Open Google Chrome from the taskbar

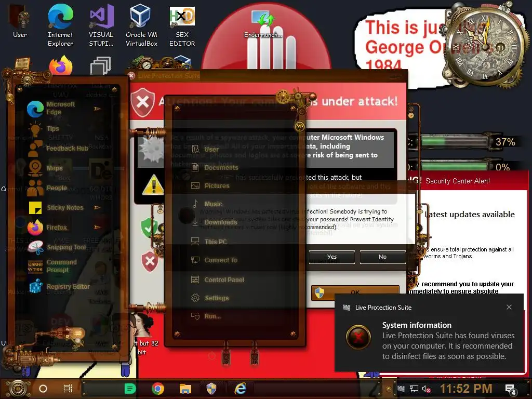(x=158, y=389)
